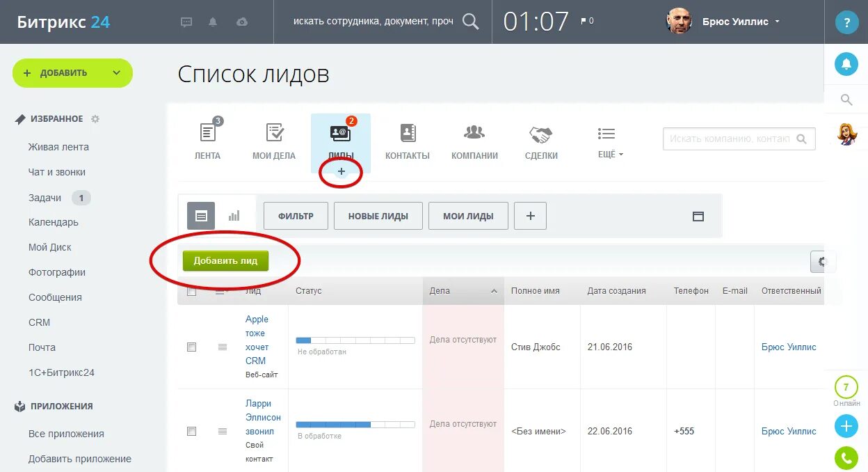Open Брюс Уиллис link in Apple row
Screen dimensions: 868x472
[x=789, y=347]
